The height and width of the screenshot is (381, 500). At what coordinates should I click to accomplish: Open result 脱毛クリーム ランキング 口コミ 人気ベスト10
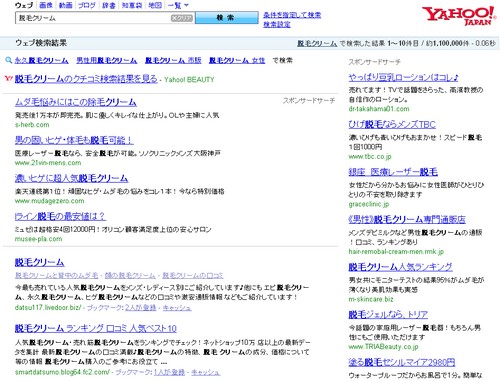click(x=96, y=328)
